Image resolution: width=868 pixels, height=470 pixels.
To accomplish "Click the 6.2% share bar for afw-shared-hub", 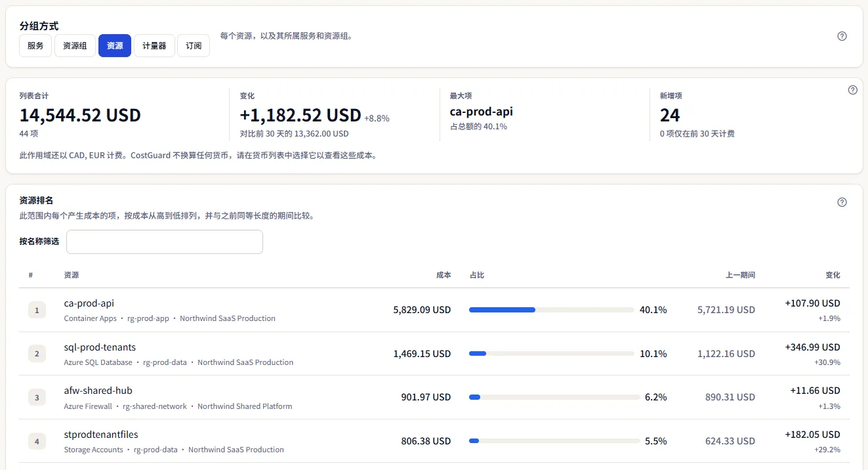I will click(554, 397).
